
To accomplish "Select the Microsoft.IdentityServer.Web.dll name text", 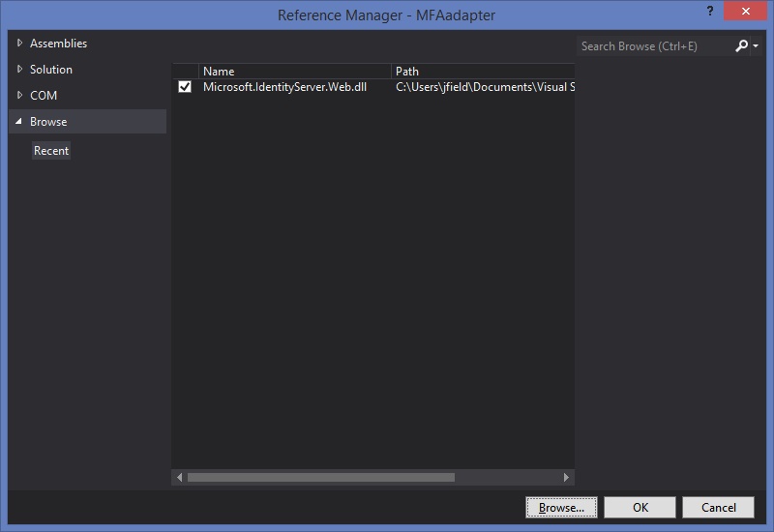I will 284,87.
